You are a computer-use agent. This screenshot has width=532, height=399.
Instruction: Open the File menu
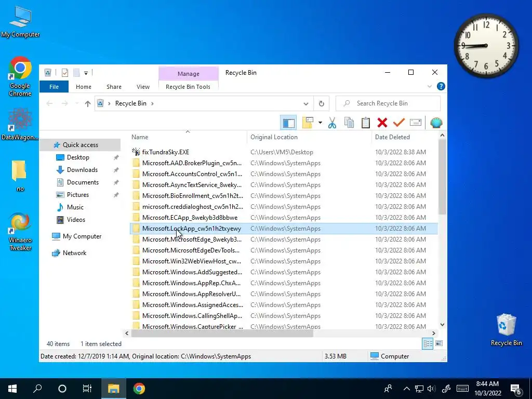[54, 87]
